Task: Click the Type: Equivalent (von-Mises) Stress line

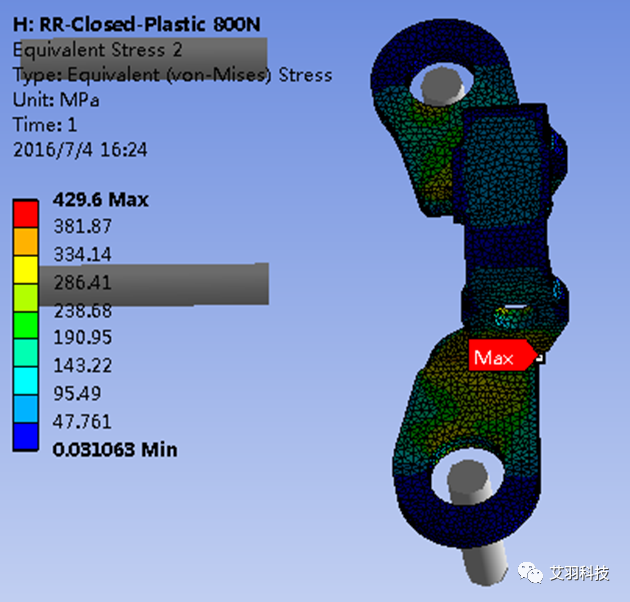Action: coord(172,75)
